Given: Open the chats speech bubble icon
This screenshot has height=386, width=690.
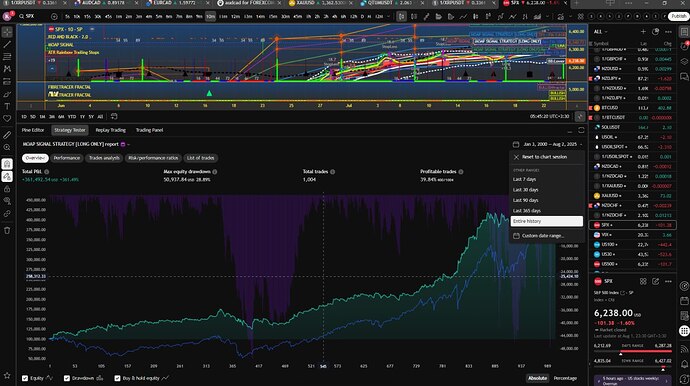Looking at the screenshot, I should (x=684, y=77).
